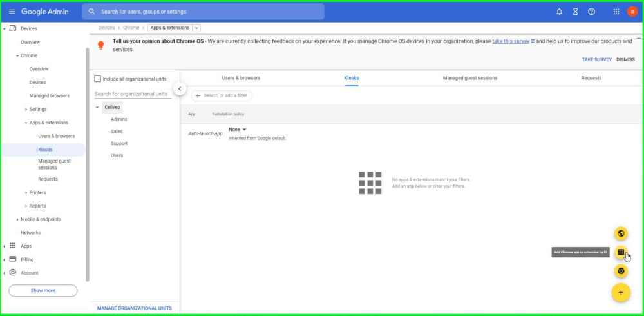This screenshot has width=644, height=316.
Task: Collapse the Chrome section arrow
Action: (17, 55)
